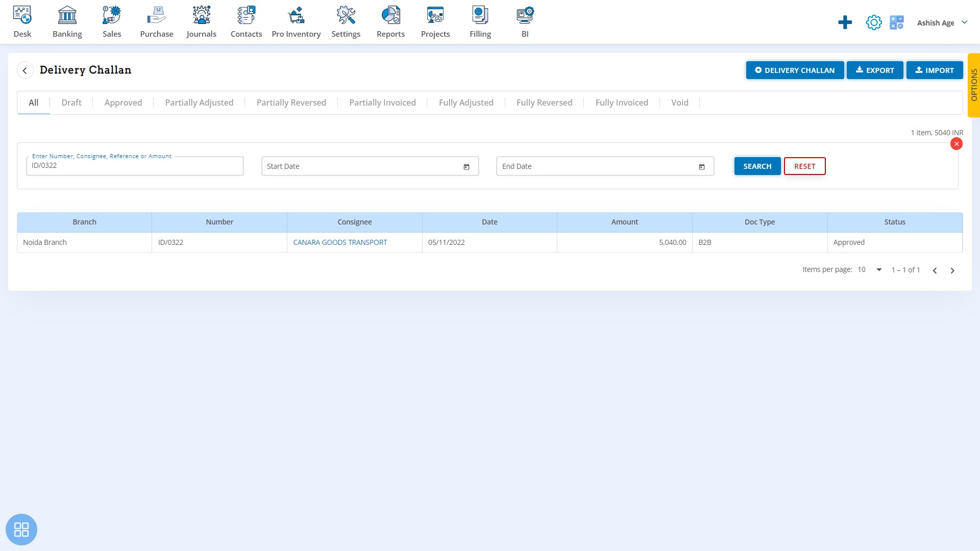Select the Approved status tab
The height and width of the screenshot is (551, 980).
(123, 102)
